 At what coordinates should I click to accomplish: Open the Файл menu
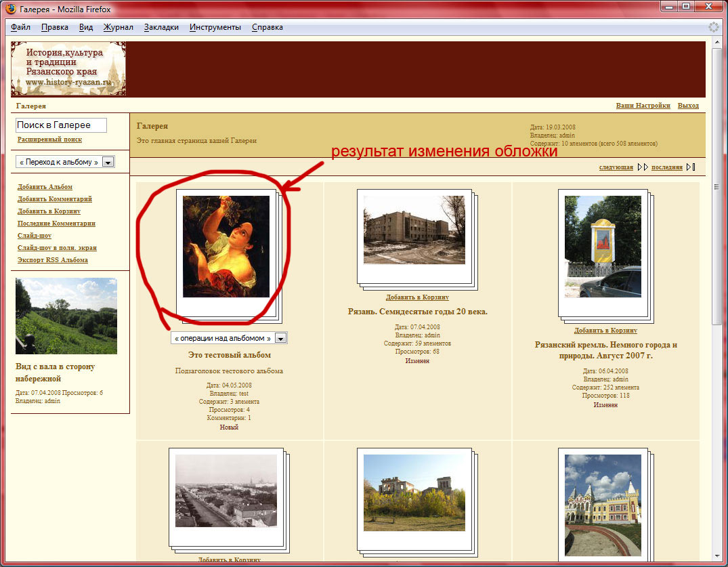(20, 27)
